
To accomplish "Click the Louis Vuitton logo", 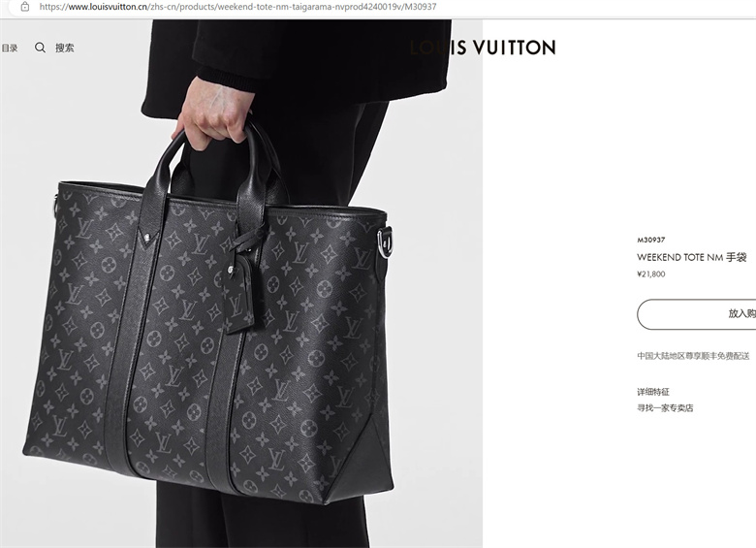I will tap(483, 48).
